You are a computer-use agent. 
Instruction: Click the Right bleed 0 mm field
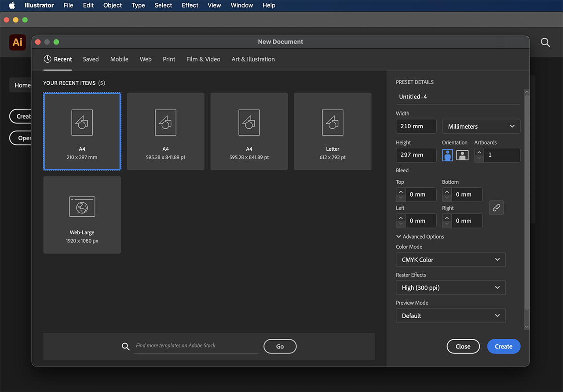467,221
